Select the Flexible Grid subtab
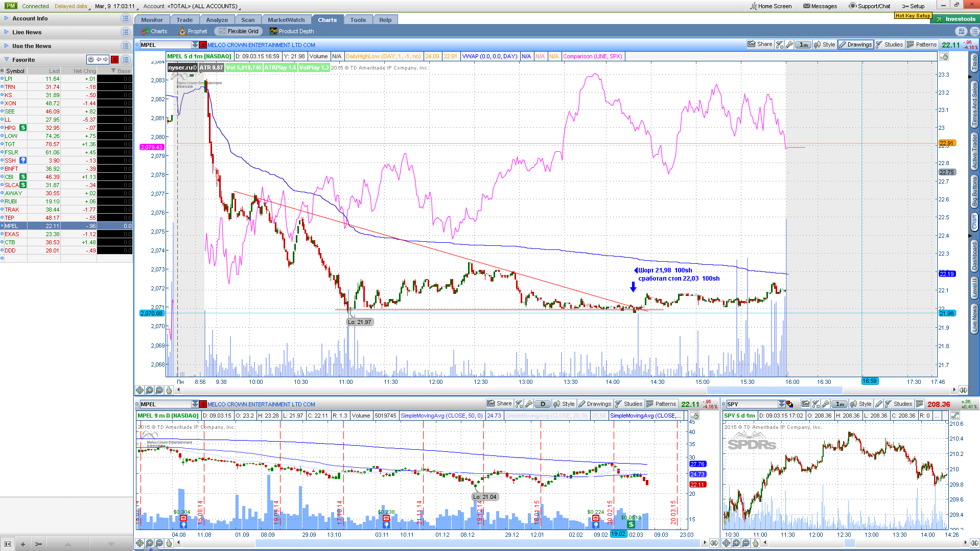 (239, 31)
